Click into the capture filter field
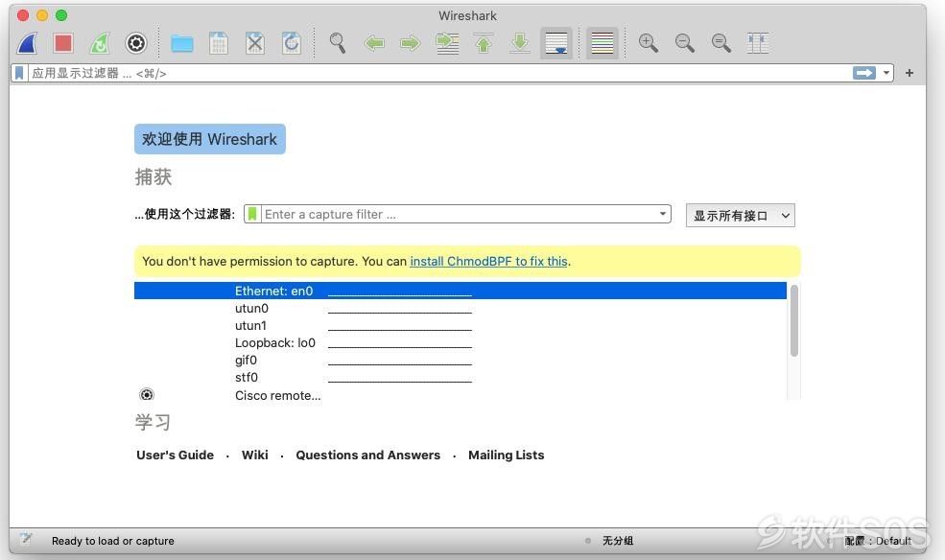 (458, 215)
